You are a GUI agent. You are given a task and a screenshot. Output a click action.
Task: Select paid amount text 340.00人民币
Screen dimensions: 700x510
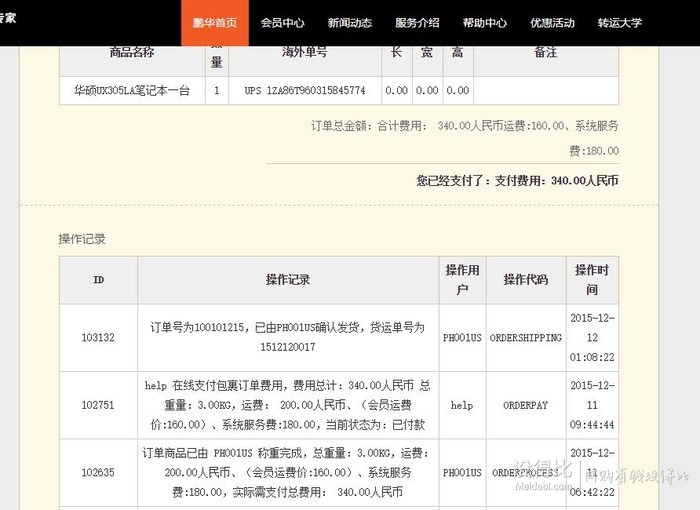point(584,180)
